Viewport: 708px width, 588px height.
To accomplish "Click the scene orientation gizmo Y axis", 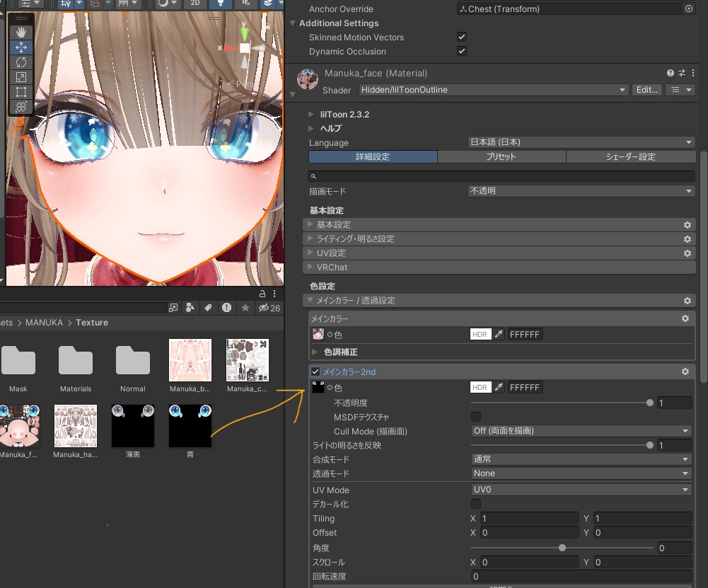I will (244, 33).
